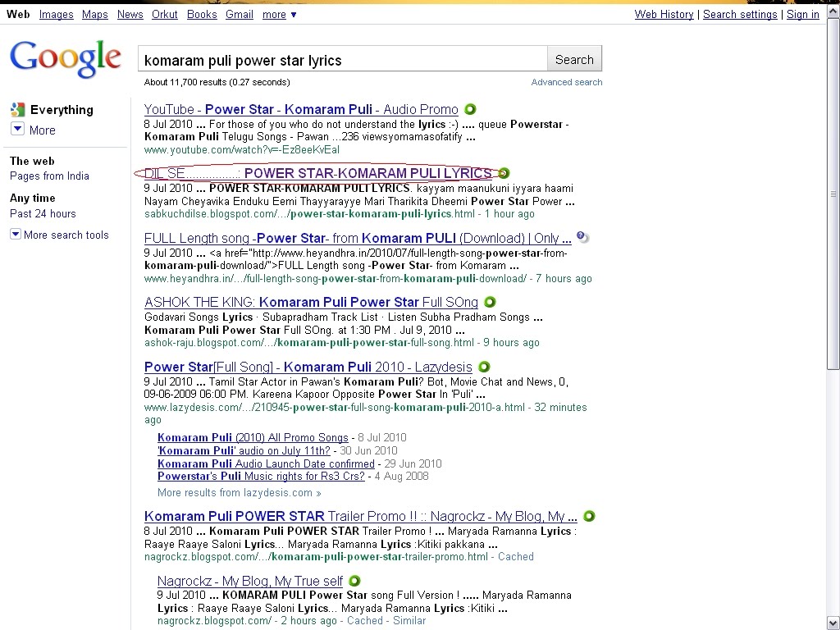Open Similar link under nagrockz.blogspot.com result
This screenshot has width=840, height=630.
coord(409,620)
